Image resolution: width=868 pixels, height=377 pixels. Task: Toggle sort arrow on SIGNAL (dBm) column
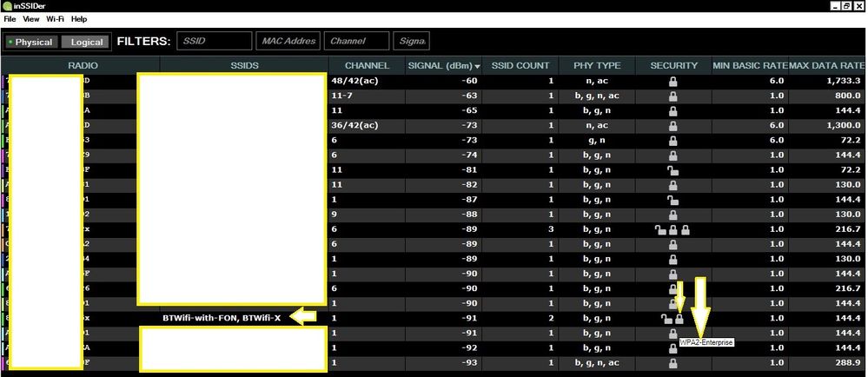click(x=477, y=66)
